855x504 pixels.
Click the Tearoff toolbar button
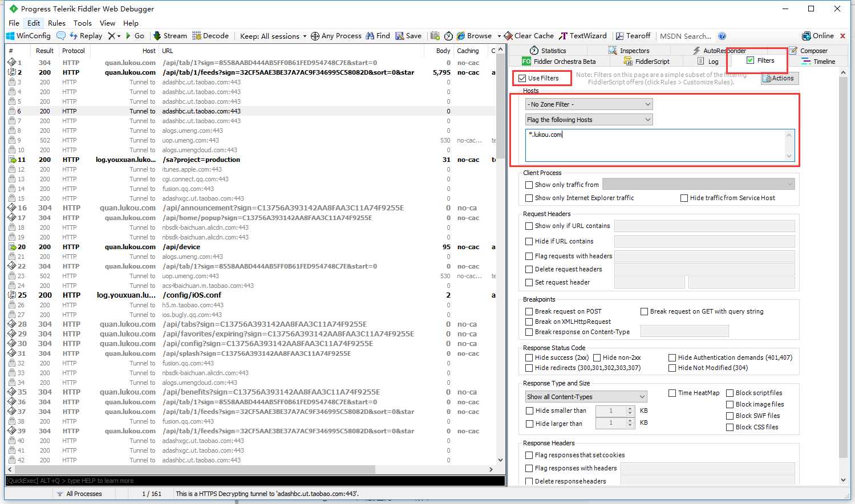click(633, 35)
